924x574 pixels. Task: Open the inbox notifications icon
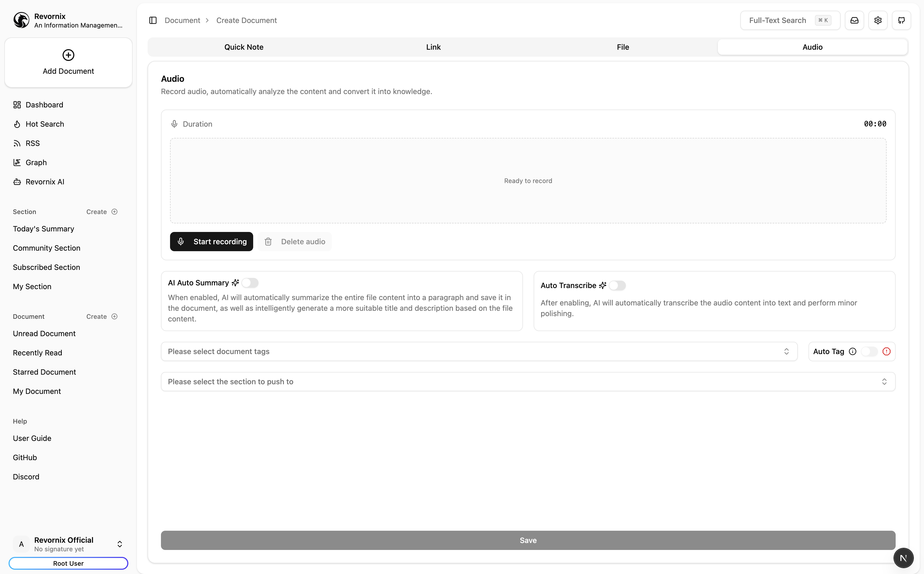(854, 21)
